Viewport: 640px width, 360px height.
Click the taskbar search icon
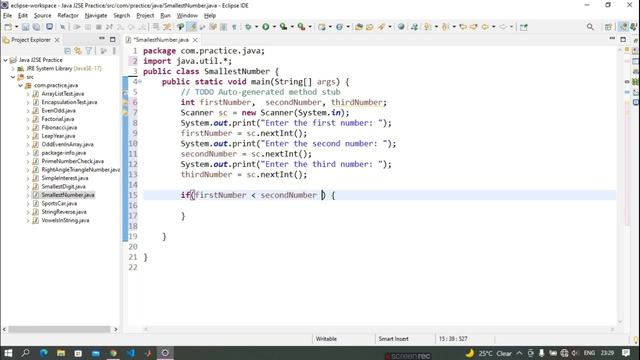coord(25,353)
